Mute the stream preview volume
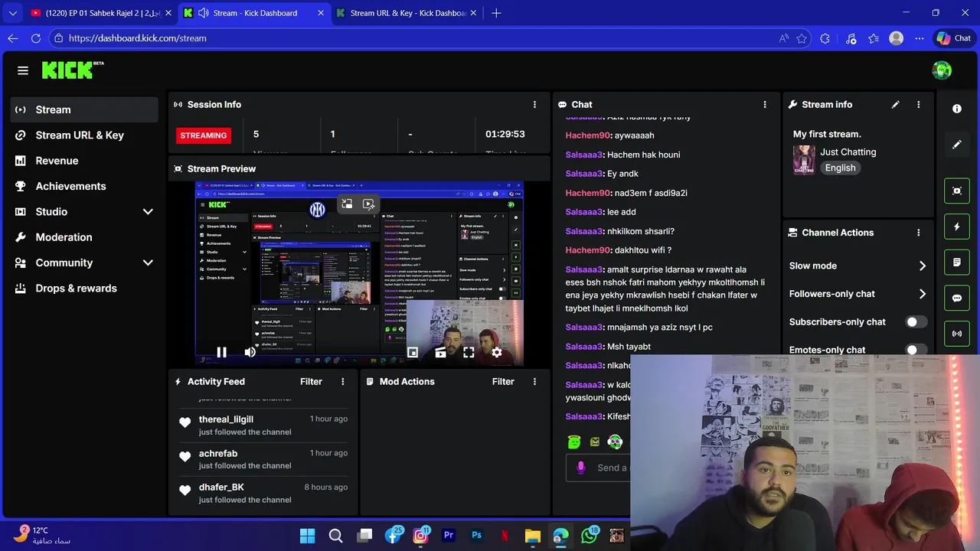 pyautogui.click(x=250, y=352)
